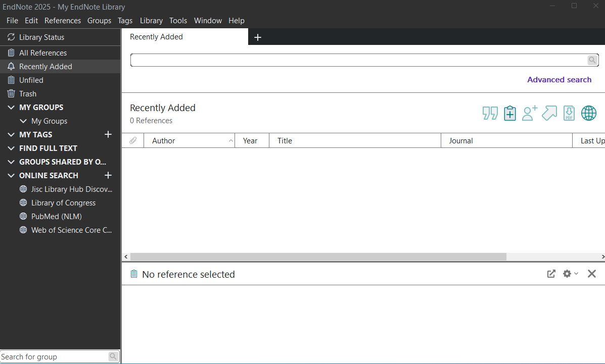Image resolution: width=605 pixels, height=364 pixels.
Task: Click the Advanced search link
Action: (x=559, y=80)
